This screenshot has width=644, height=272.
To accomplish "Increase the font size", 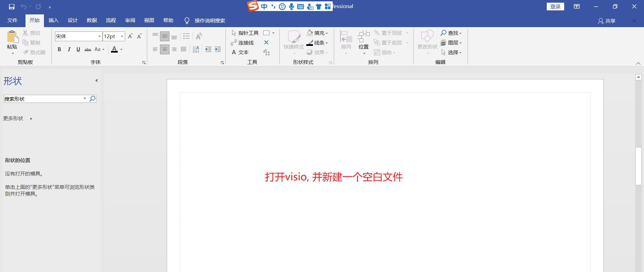I will pyautogui.click(x=130, y=36).
